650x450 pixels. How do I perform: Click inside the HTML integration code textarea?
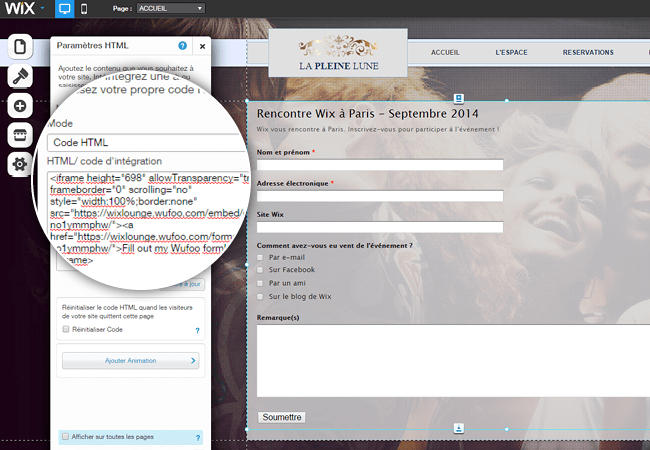coord(147,218)
